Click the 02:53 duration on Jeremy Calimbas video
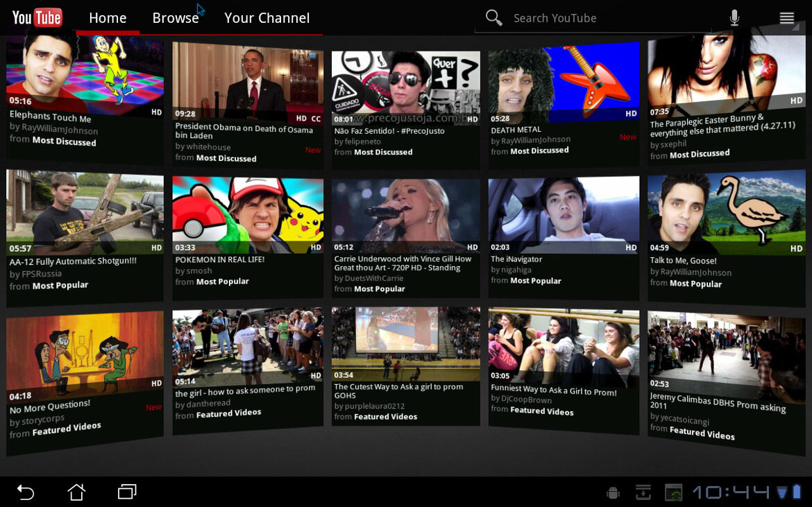 coord(659,384)
